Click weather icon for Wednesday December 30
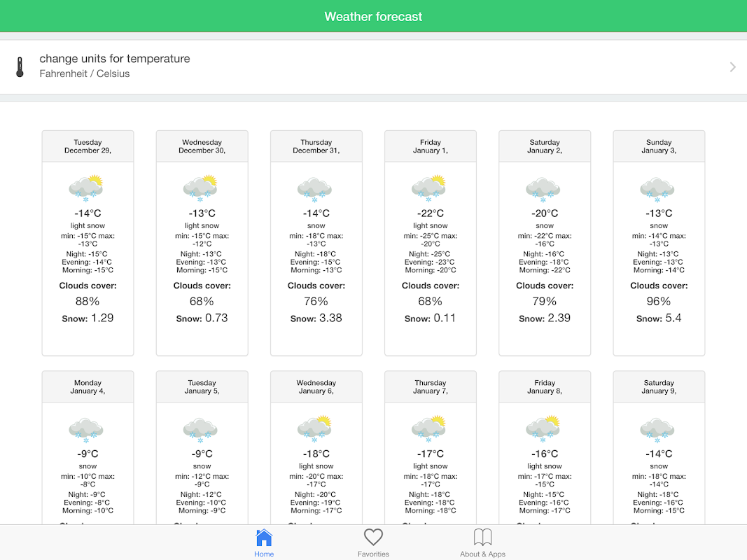This screenshot has height=560, width=747. (200, 188)
